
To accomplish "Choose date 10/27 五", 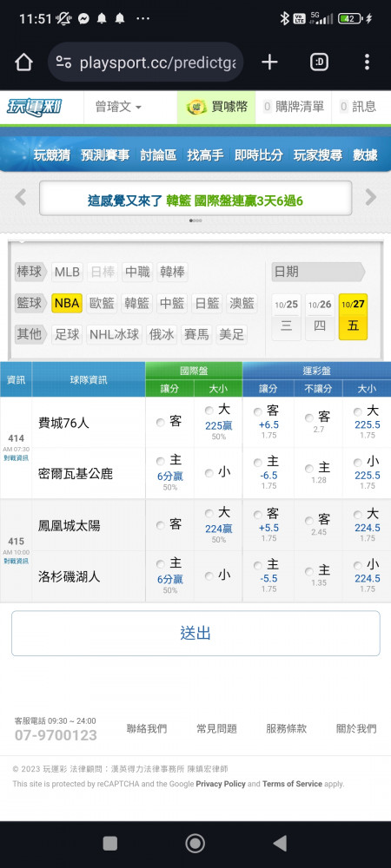I will pyautogui.click(x=354, y=317).
